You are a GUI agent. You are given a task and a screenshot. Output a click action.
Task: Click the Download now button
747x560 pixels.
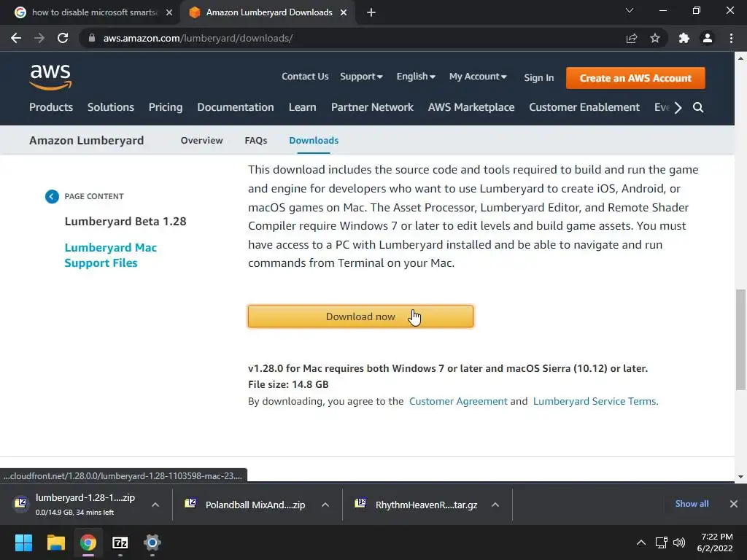coord(360,316)
